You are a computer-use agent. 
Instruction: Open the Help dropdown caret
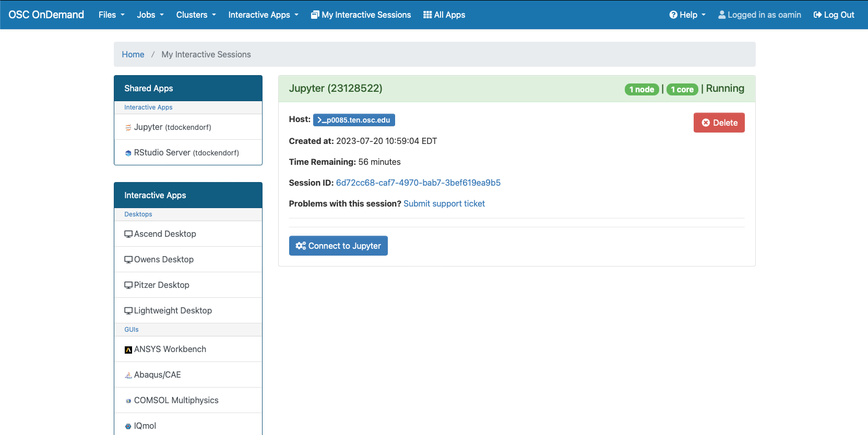click(x=704, y=15)
